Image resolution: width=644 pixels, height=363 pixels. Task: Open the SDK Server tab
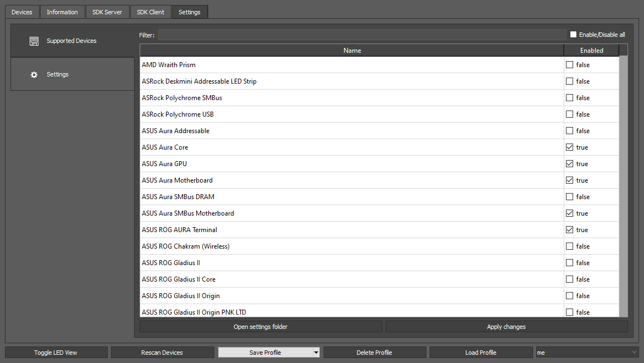107,12
